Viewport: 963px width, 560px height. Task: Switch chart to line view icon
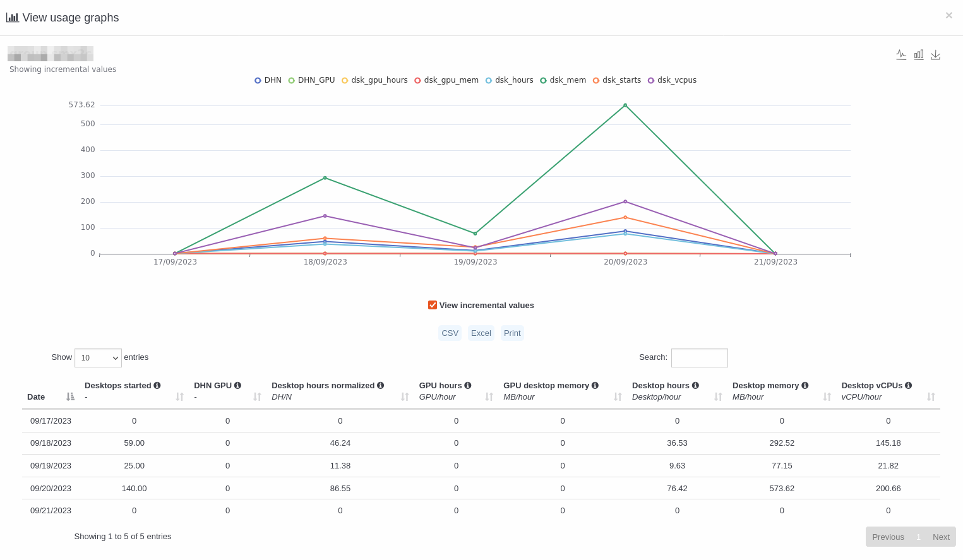[x=901, y=55]
